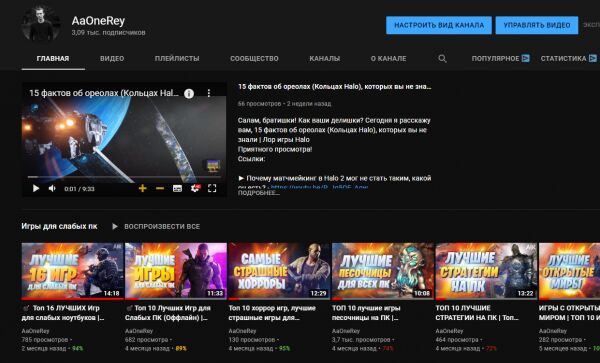Click AaOneRey channel name heading
Viewport: 600px width, 363px height.
pos(98,21)
